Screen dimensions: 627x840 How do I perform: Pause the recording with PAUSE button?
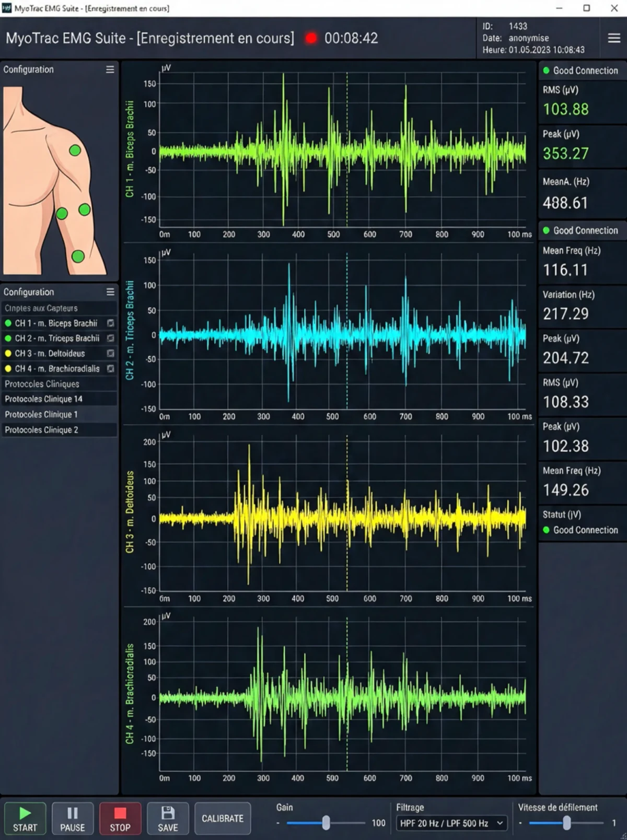(73, 819)
